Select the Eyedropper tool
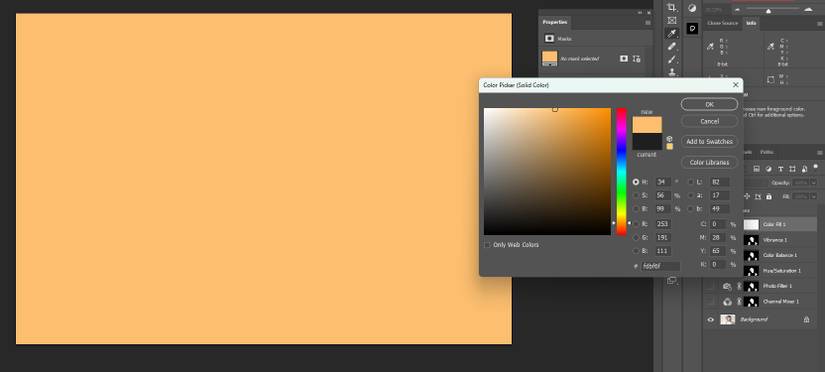 (672, 33)
